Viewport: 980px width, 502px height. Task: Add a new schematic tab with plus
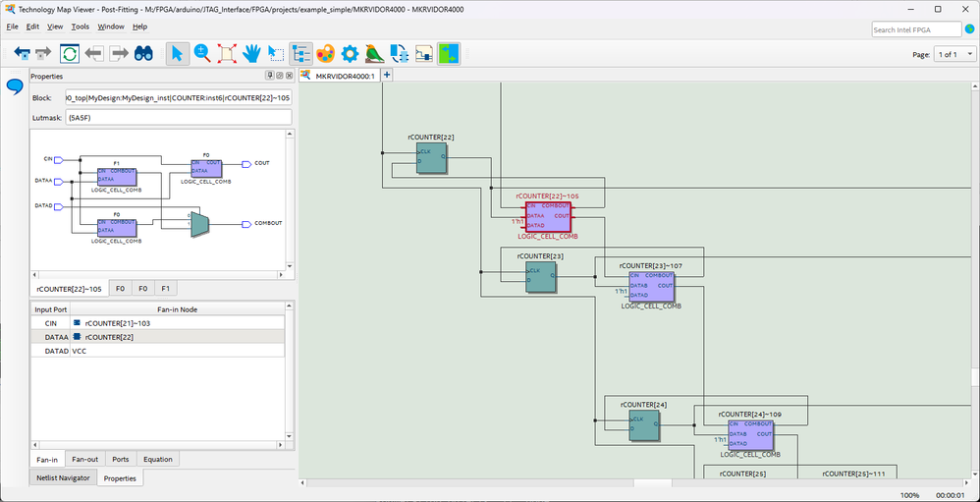[387, 76]
